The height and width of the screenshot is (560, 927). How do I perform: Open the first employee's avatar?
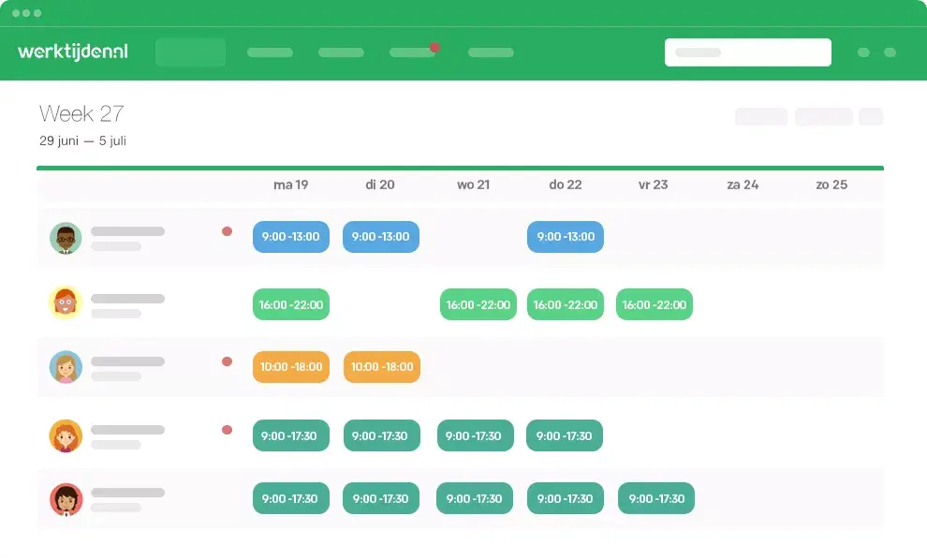65,238
